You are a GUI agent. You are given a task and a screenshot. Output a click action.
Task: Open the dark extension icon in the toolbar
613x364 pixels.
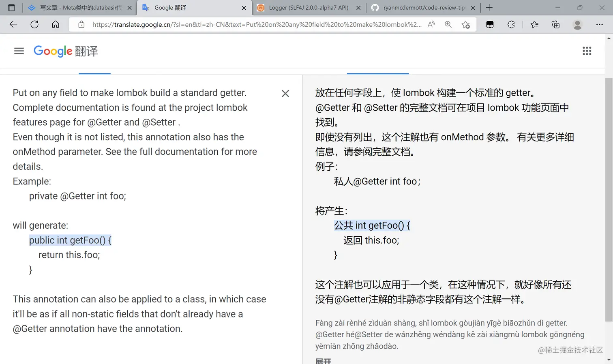click(x=490, y=24)
